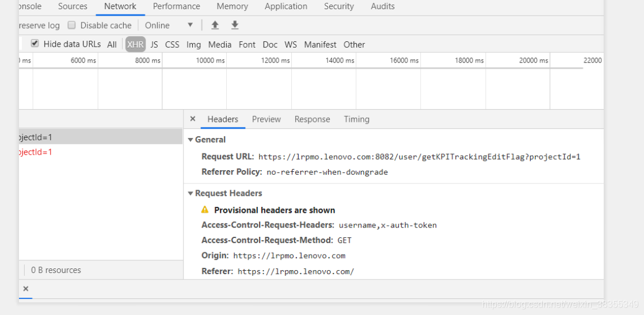Open the Performance tab
This screenshot has width=644, height=315.
pos(177,6)
